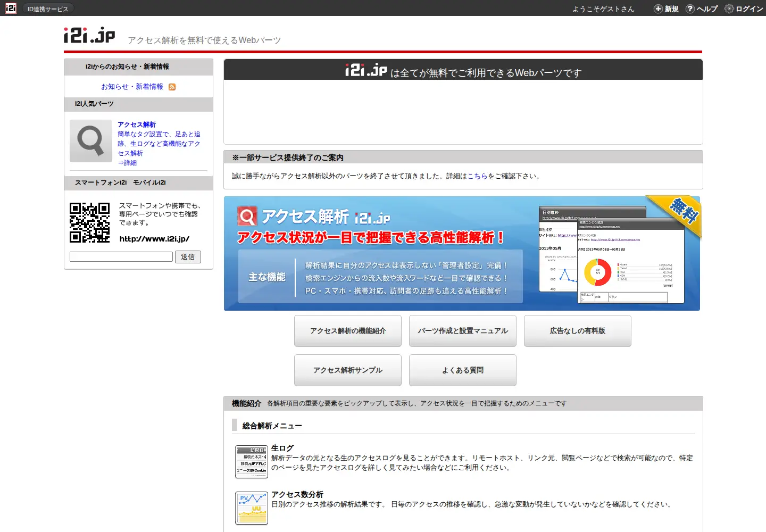Follow the ⇒詳細 link
Screen dimensions: 766x532
pos(127,163)
